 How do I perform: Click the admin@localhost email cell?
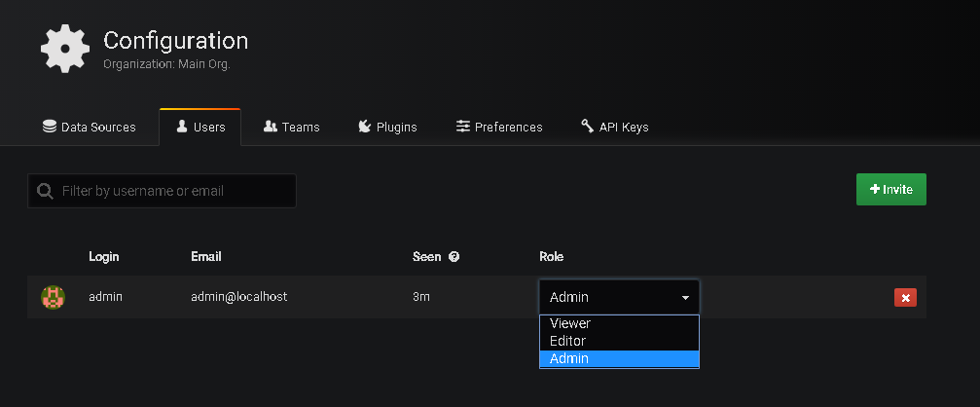point(238,297)
